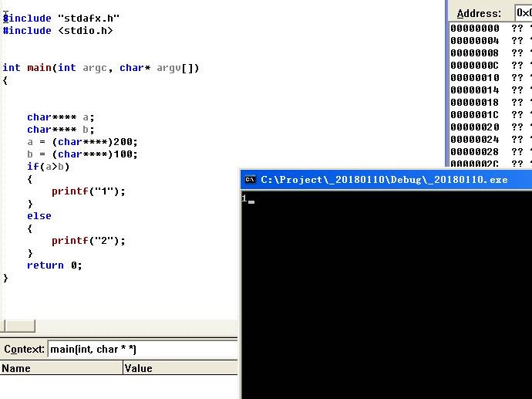The image size is (532, 399).
Task: Click on the int main declaration line
Action: tap(100, 68)
